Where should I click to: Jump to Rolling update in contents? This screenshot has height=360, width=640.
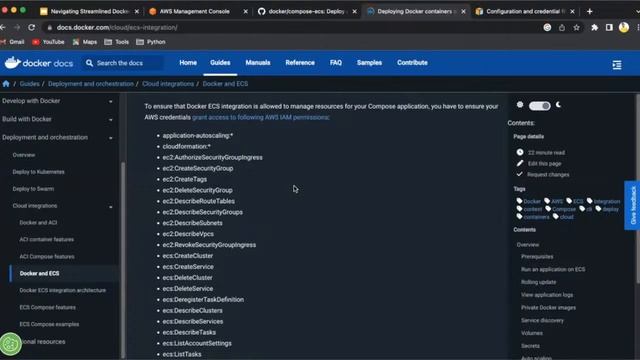point(538,282)
